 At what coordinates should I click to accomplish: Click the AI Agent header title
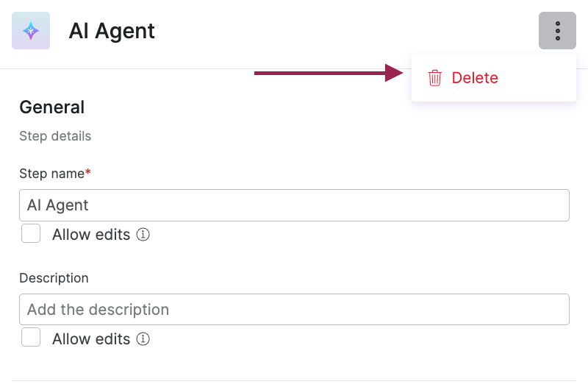point(112,31)
